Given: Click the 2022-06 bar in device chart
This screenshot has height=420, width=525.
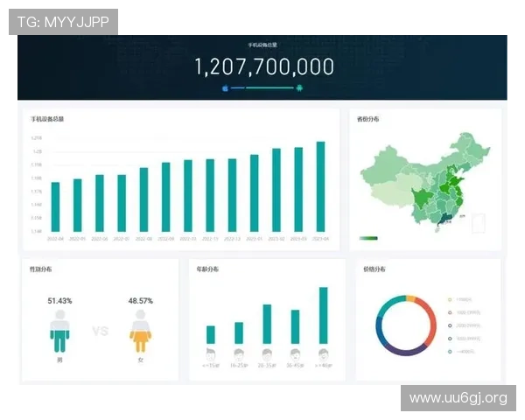Looking at the screenshot, I should point(100,203).
